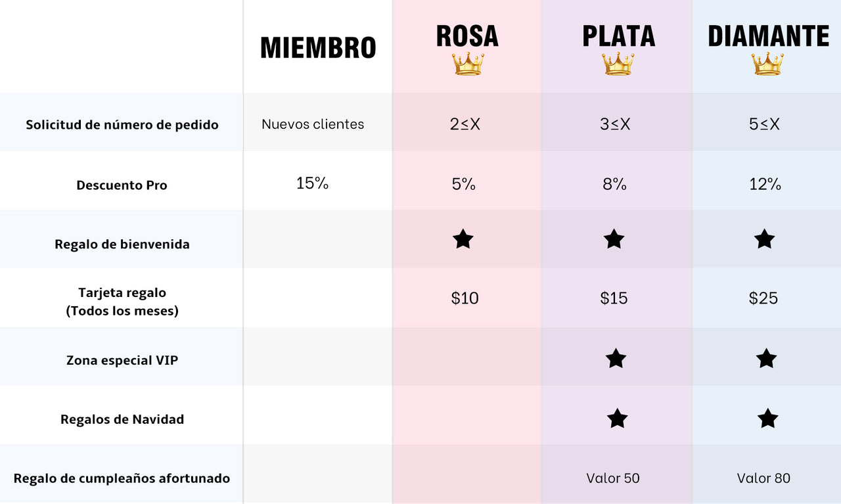Image resolution: width=841 pixels, height=504 pixels.
Task: Select the DIAMANTE column header text
Action: click(768, 36)
